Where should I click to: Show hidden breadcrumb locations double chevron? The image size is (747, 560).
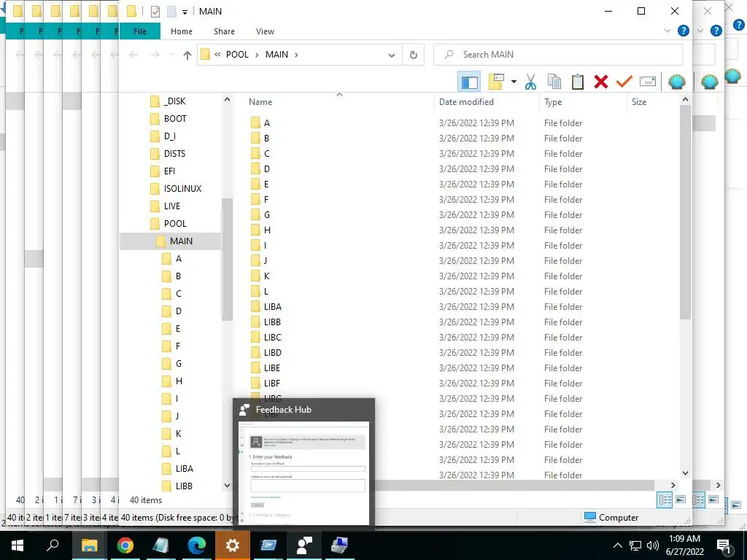(217, 55)
